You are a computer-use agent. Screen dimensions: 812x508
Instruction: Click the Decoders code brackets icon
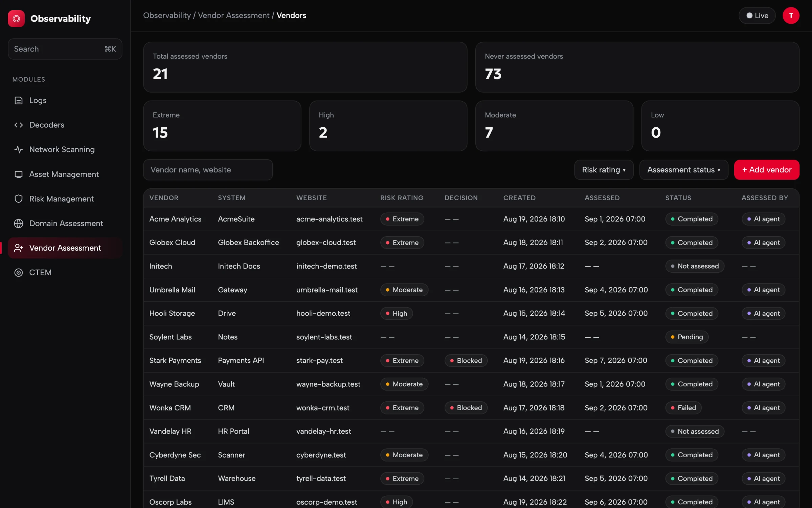click(x=19, y=125)
